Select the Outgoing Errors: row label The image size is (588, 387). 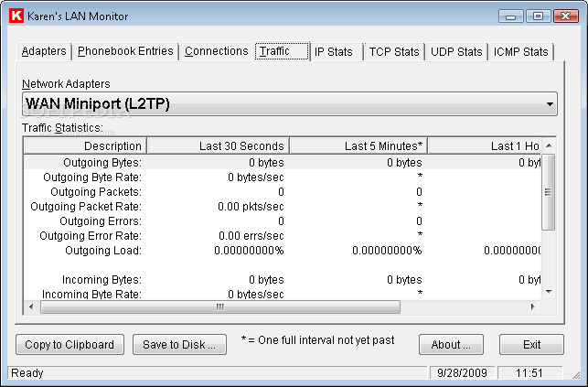[x=101, y=221]
